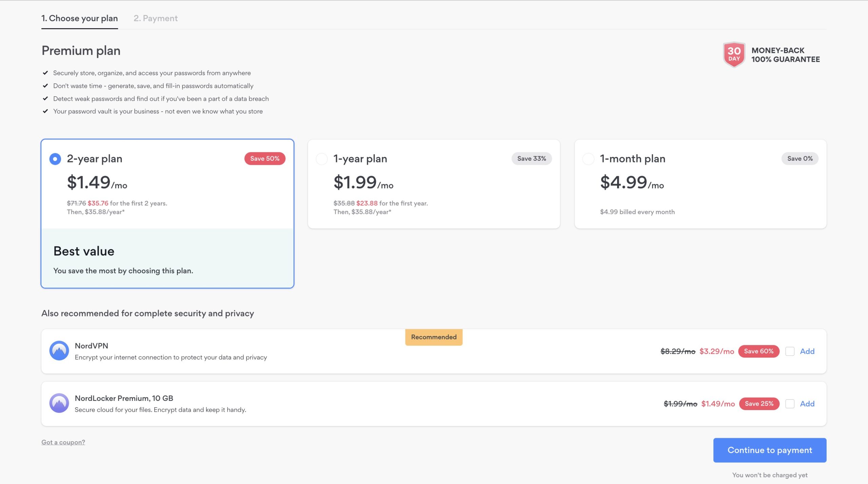Image resolution: width=868 pixels, height=484 pixels.
Task: Open the Choose your plan tab
Action: pos(80,18)
